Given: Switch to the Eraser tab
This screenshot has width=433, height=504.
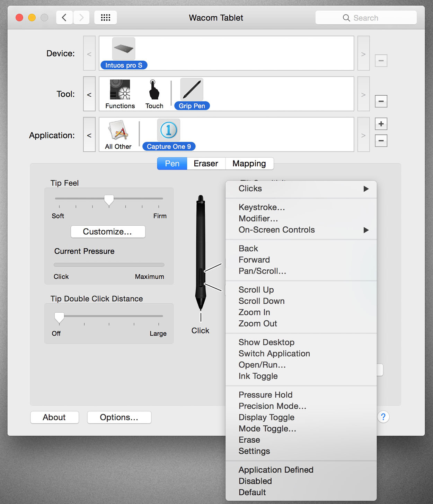Looking at the screenshot, I should click(206, 164).
